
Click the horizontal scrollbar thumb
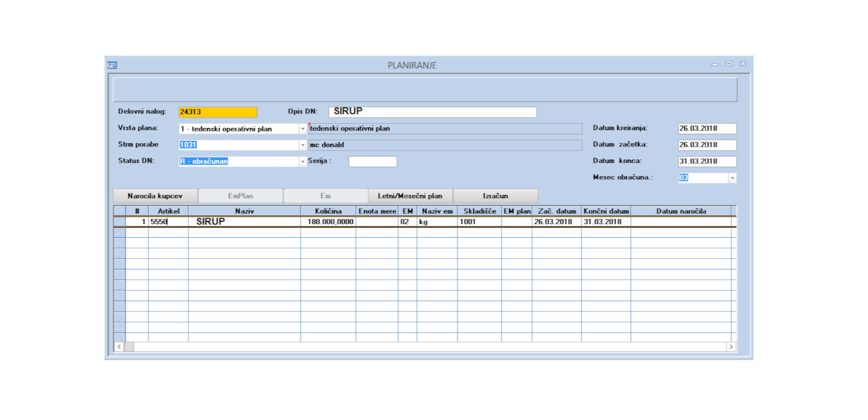129,347
